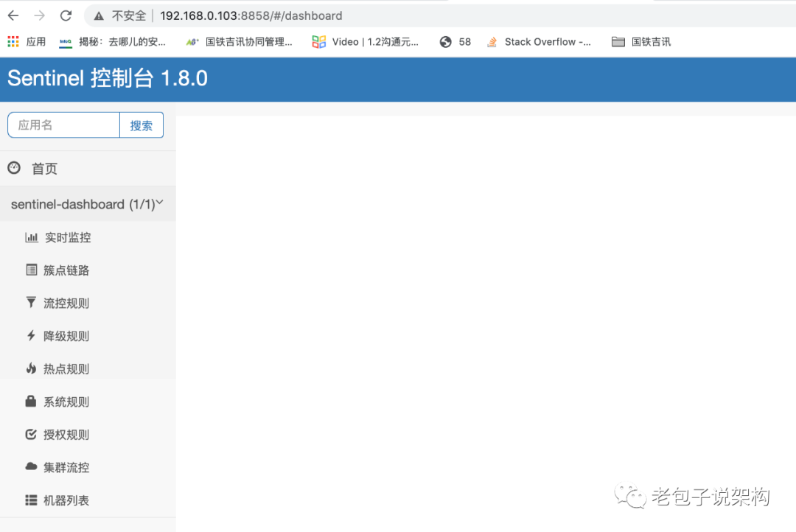Click the cloud icon beside 集群流控
This screenshot has width=796, height=532.
[x=32, y=466]
